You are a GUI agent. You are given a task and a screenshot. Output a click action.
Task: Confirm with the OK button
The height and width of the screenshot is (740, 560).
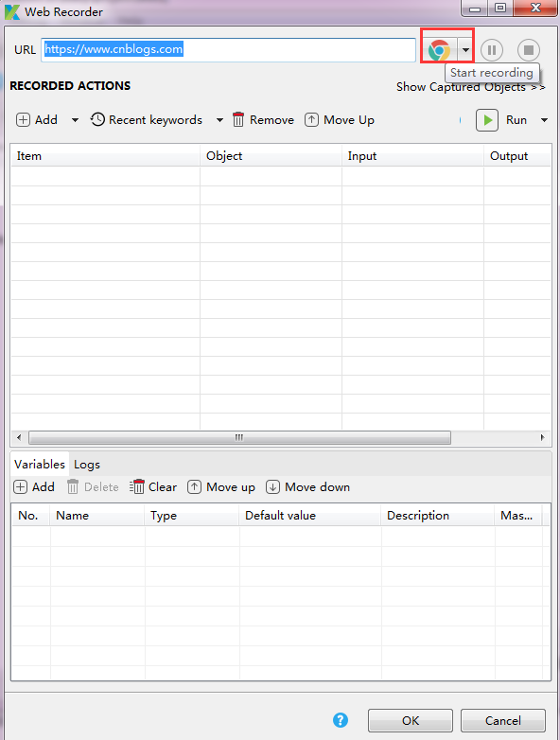pyautogui.click(x=411, y=721)
